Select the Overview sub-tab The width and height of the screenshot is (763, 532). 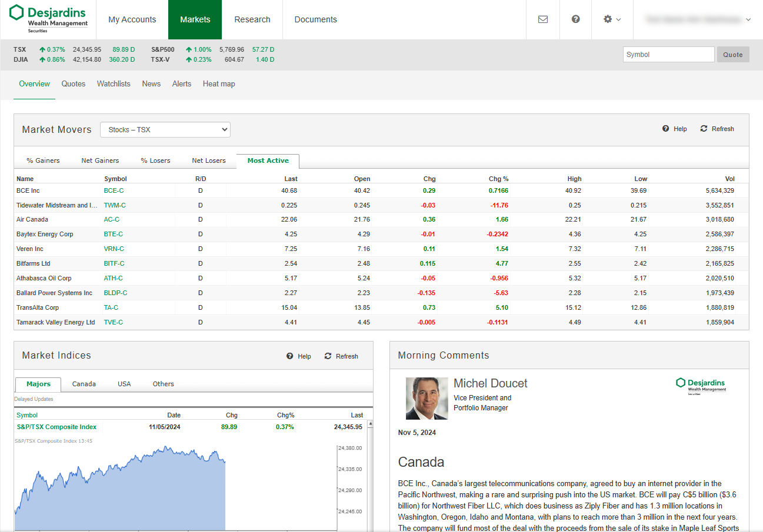pos(35,84)
